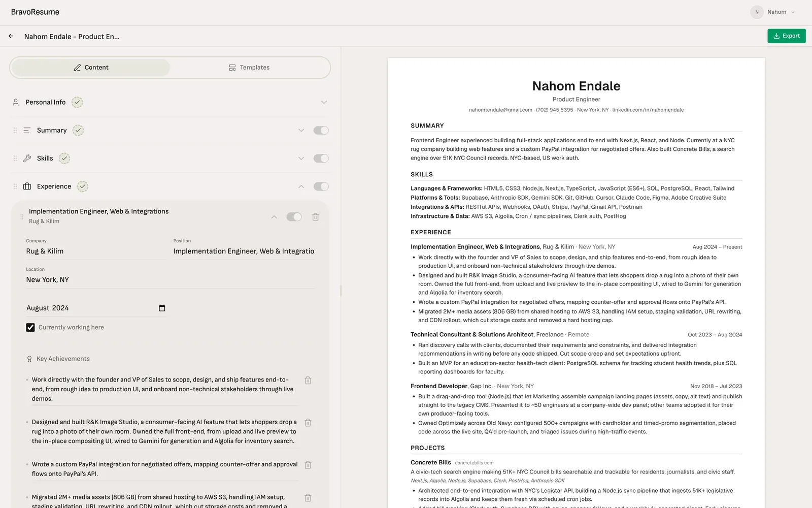Click the Key Achievements award icon

click(x=29, y=359)
